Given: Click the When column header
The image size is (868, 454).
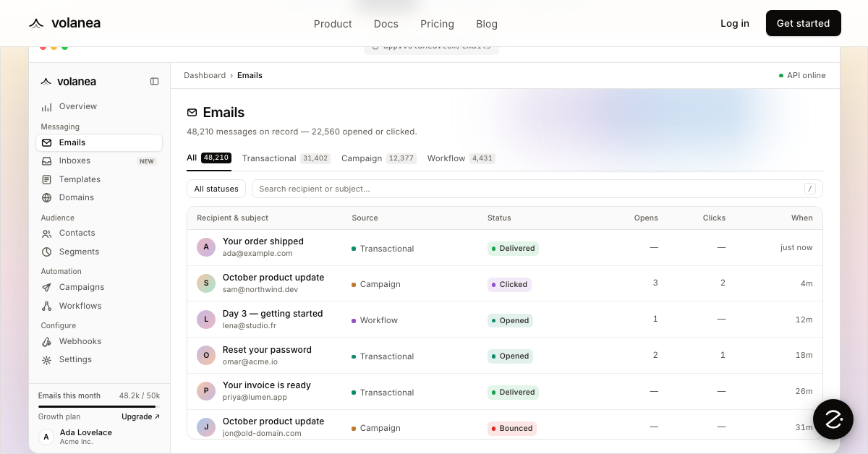Looking at the screenshot, I should (802, 218).
